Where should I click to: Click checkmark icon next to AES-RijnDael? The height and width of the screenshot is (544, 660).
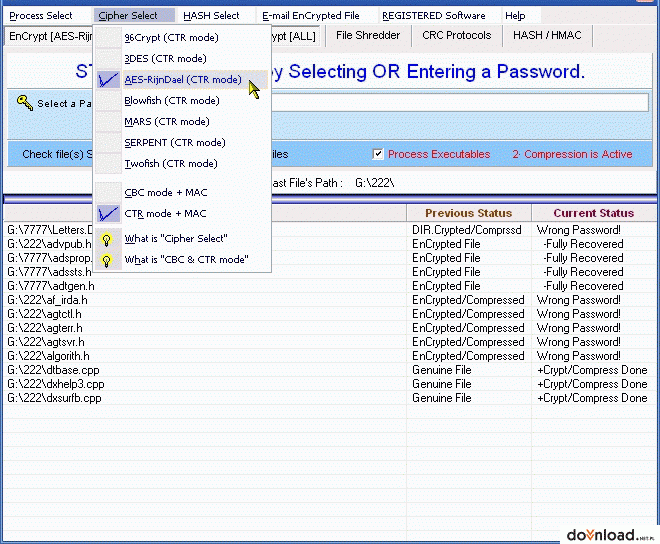[108, 80]
